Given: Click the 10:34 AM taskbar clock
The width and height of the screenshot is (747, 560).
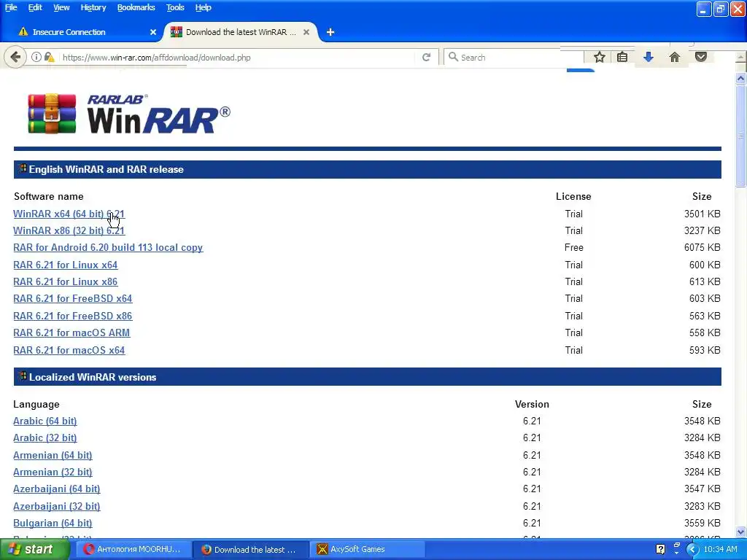Looking at the screenshot, I should (x=720, y=549).
